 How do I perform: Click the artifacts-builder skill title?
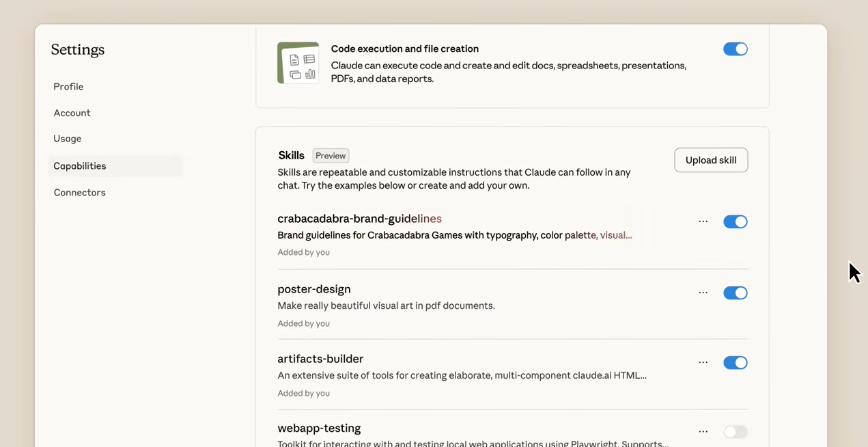point(320,359)
